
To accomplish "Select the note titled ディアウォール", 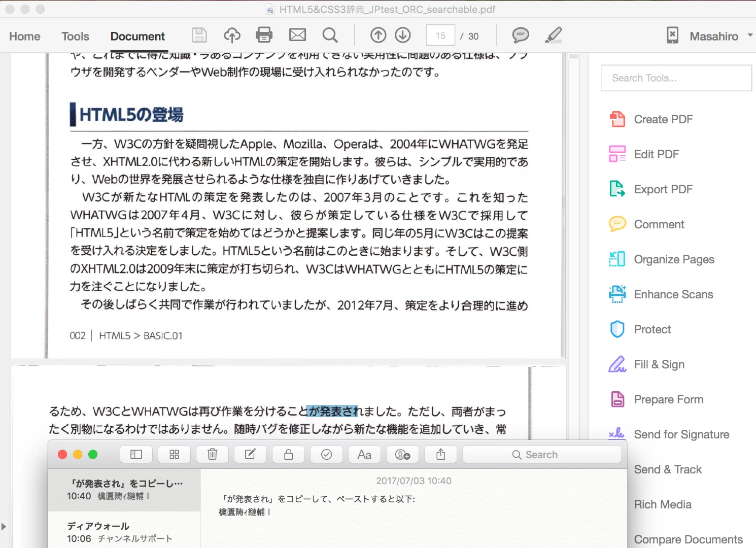I will click(125, 530).
